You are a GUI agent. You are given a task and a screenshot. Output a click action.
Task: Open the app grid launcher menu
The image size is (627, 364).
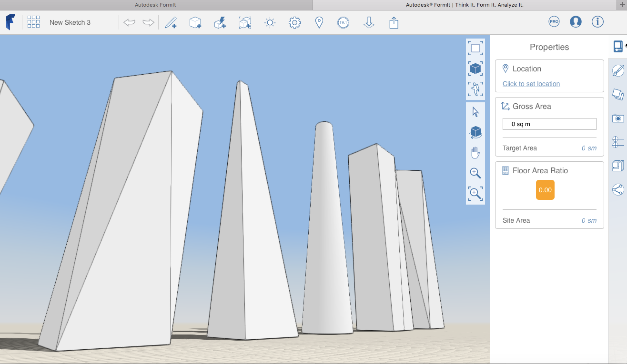click(33, 22)
